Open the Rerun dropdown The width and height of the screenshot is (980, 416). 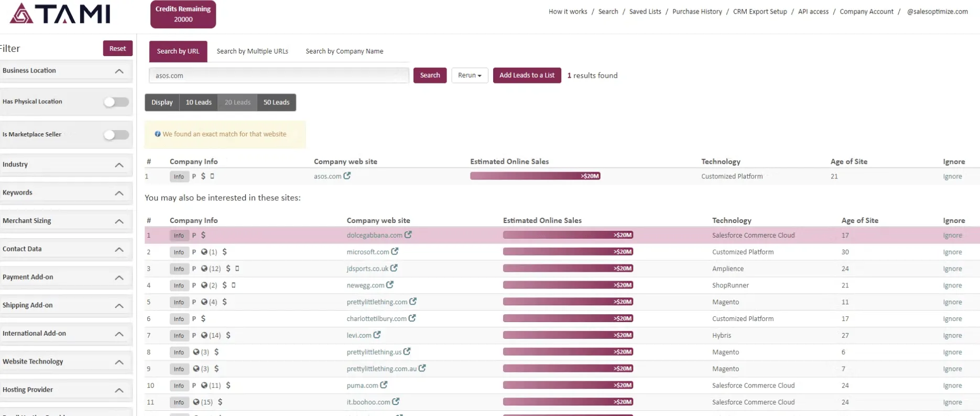[x=470, y=76]
